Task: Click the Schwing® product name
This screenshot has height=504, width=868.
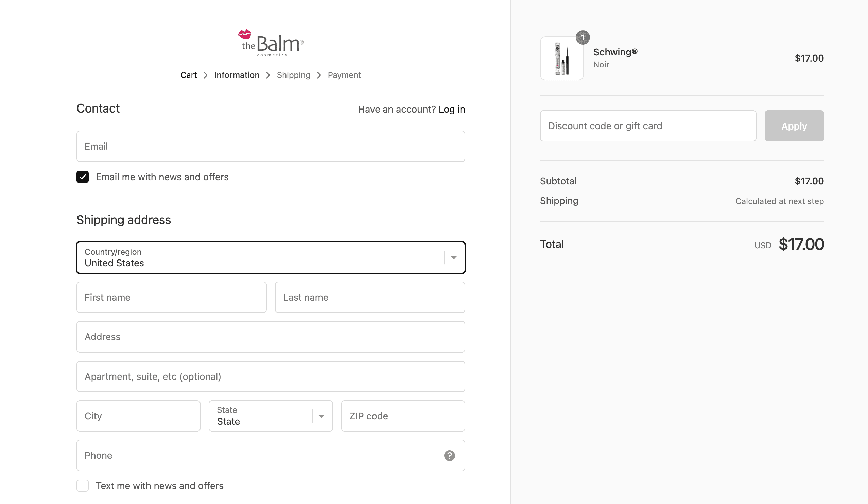Action: [x=615, y=52]
